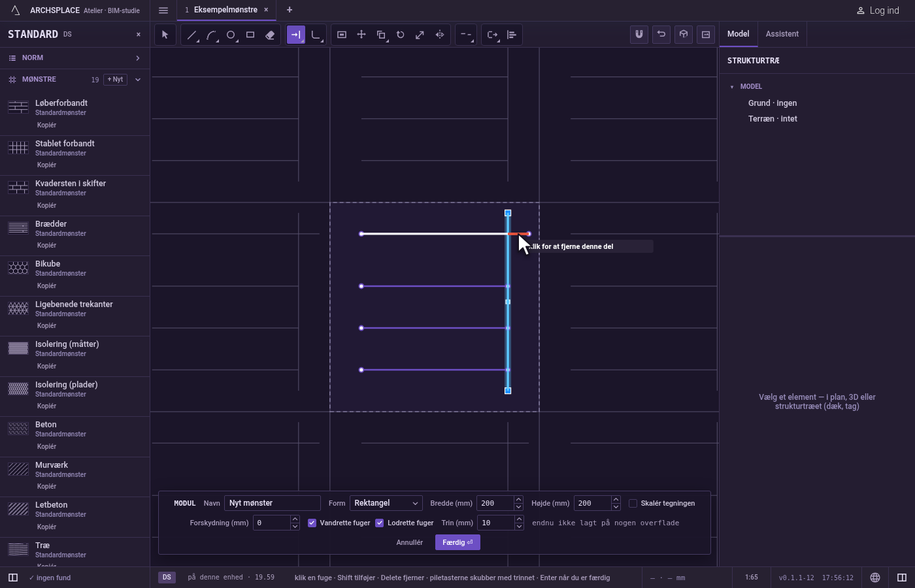Click the scale tool icon
This screenshot has height=588, width=915.
click(420, 35)
